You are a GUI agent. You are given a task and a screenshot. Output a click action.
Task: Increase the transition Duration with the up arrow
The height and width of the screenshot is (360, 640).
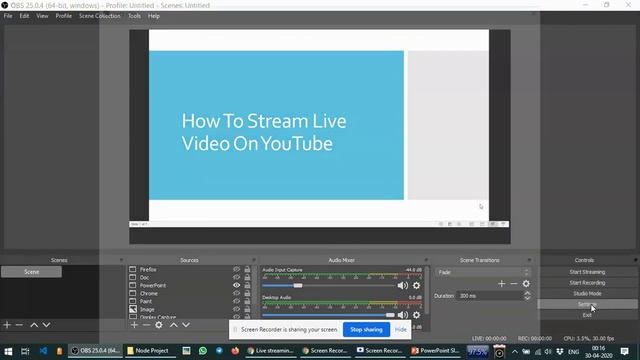click(527, 293)
